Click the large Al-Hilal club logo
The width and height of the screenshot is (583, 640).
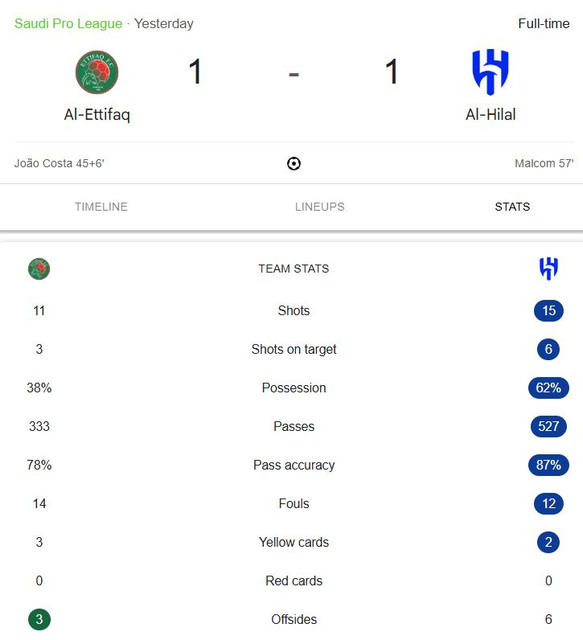(x=490, y=72)
